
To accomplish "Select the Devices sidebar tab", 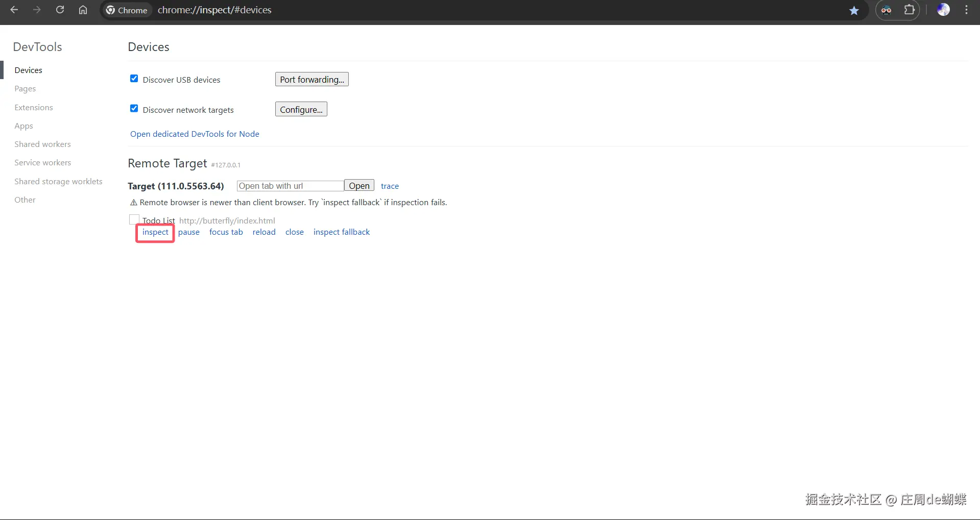I will (29, 70).
